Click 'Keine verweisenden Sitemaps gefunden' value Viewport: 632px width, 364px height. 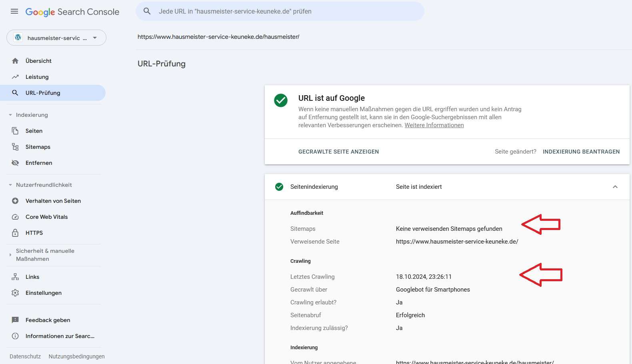[449, 229]
